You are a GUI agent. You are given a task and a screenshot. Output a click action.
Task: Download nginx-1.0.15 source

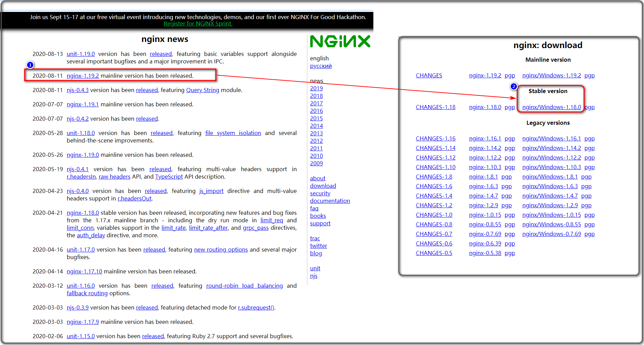coord(485,215)
